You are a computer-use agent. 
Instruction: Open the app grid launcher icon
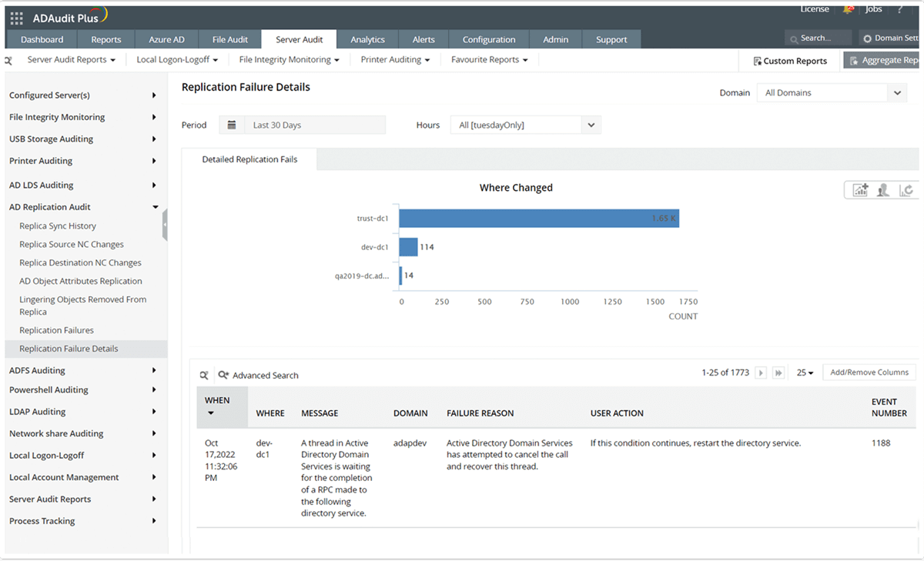16,18
